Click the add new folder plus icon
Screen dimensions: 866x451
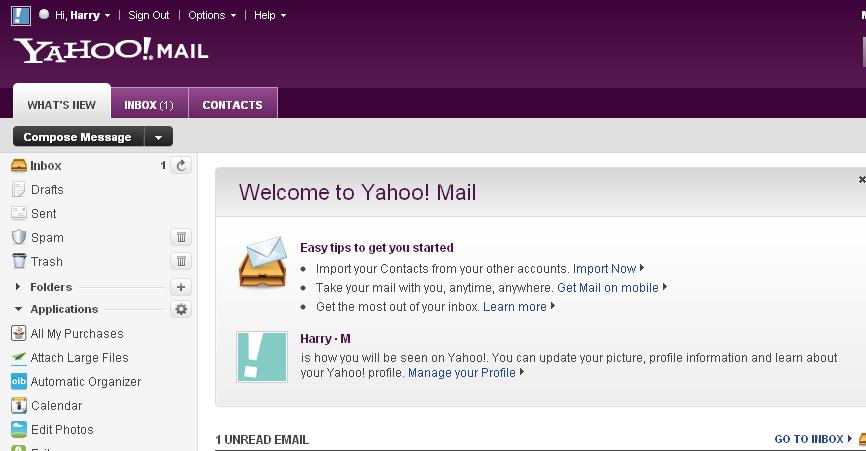click(x=181, y=287)
